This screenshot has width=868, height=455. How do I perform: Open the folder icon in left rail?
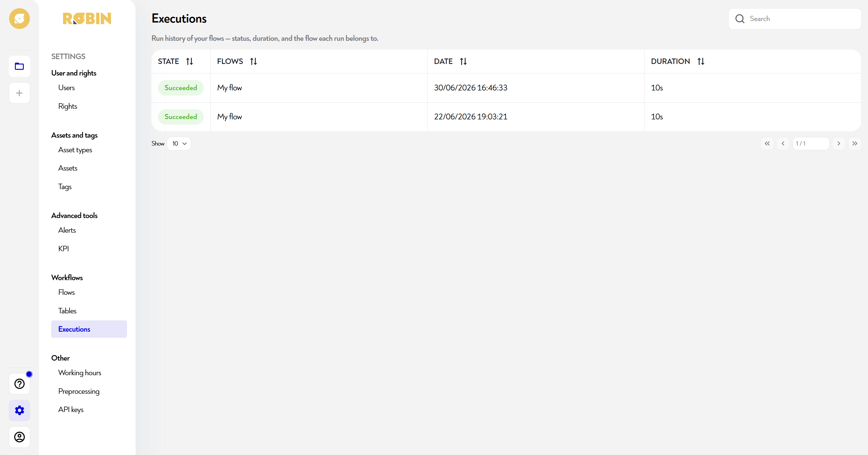tap(19, 66)
